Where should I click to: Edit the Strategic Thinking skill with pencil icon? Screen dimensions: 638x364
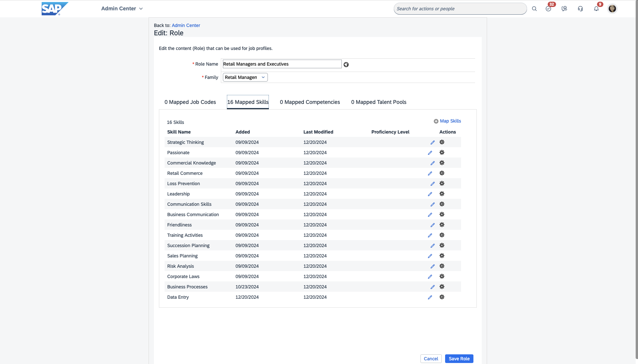click(x=432, y=143)
